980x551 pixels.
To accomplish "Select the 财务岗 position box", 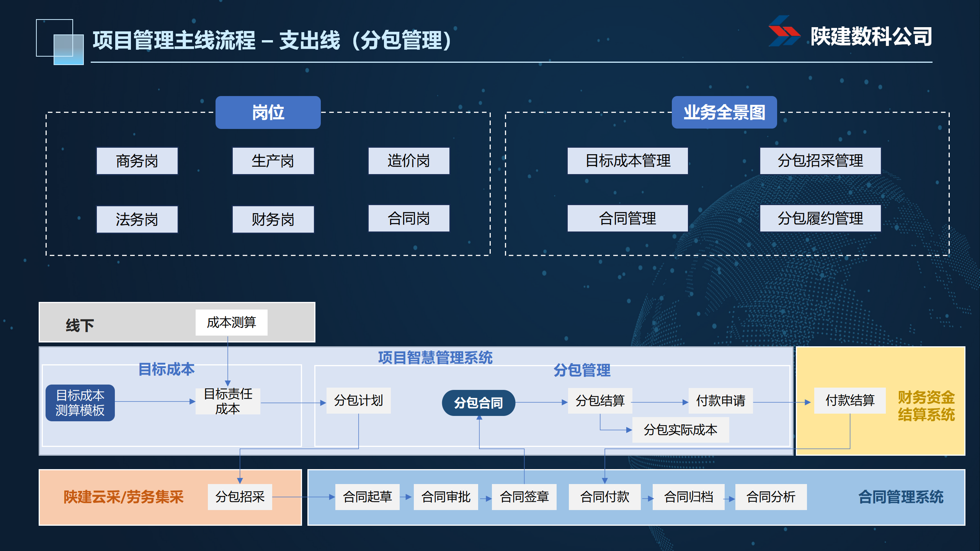I will [273, 219].
